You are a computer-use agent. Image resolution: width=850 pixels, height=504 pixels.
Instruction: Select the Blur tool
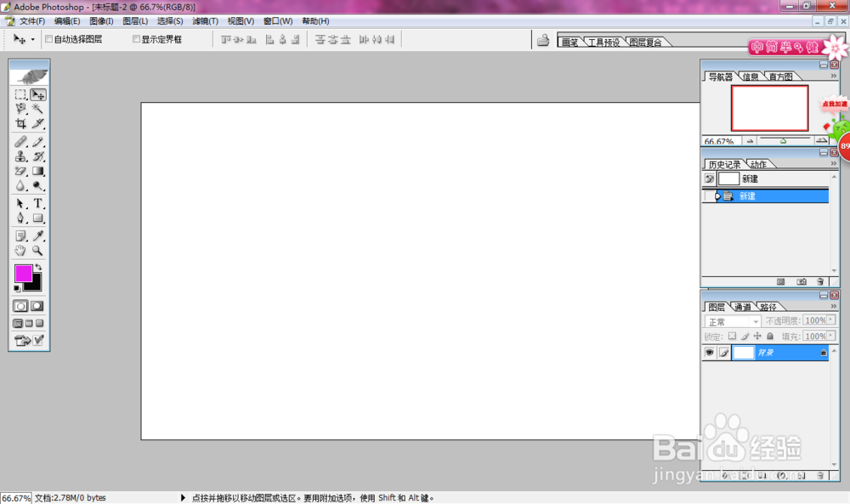[20, 186]
